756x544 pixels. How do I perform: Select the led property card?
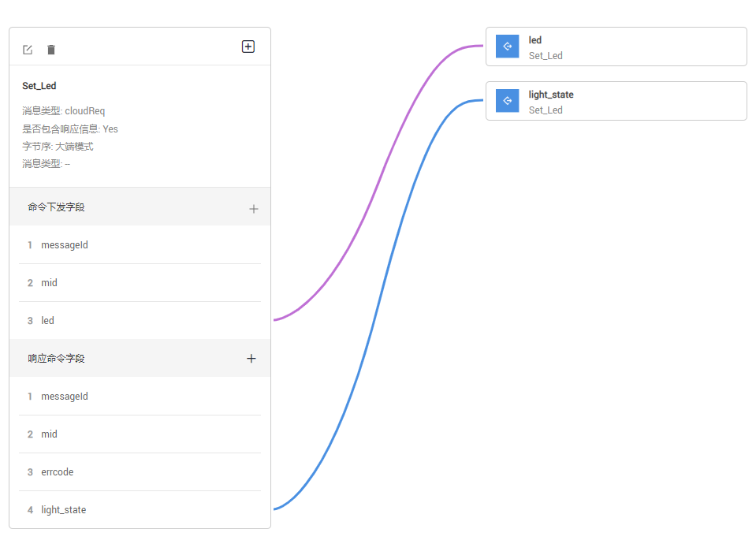[631, 47]
